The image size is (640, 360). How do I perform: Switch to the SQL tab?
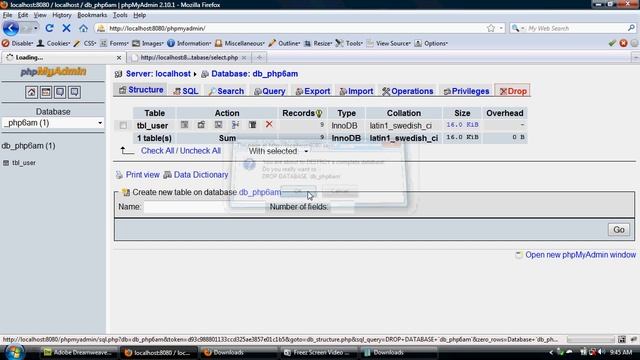click(186, 91)
